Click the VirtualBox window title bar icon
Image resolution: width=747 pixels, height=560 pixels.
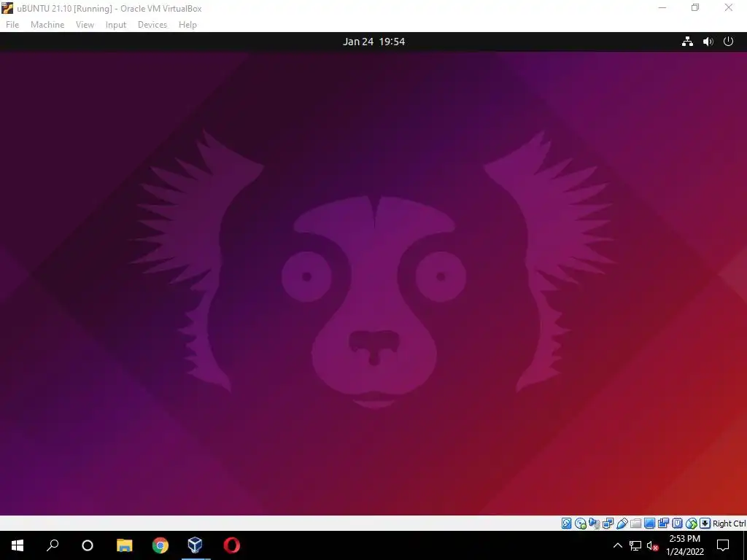[x=7, y=8]
